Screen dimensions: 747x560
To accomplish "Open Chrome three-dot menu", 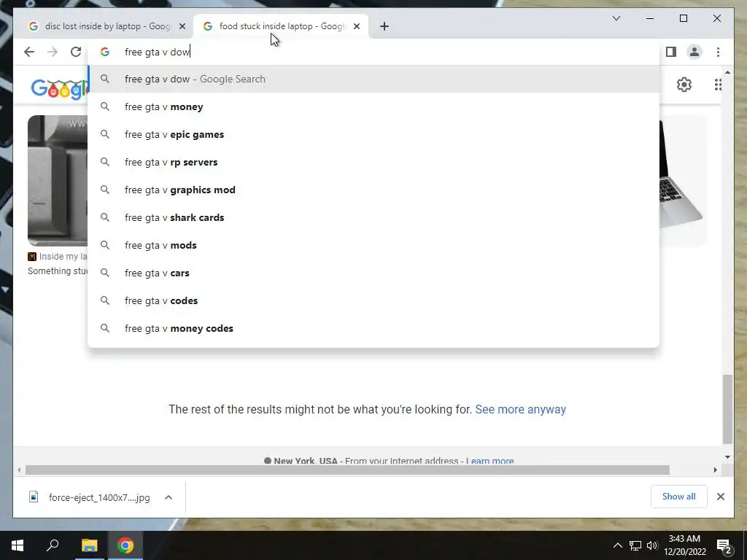I will 718,52.
